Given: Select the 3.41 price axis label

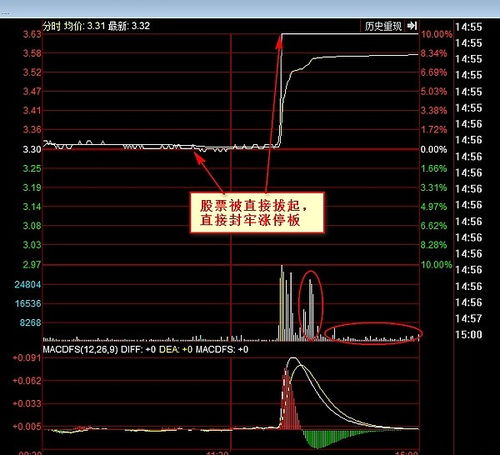Looking at the screenshot, I should point(32,110).
